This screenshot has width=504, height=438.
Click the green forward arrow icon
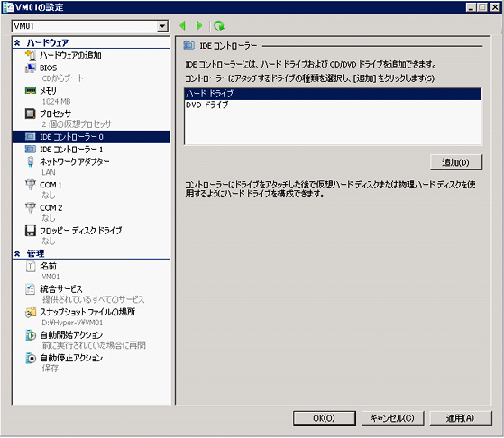pos(199,26)
